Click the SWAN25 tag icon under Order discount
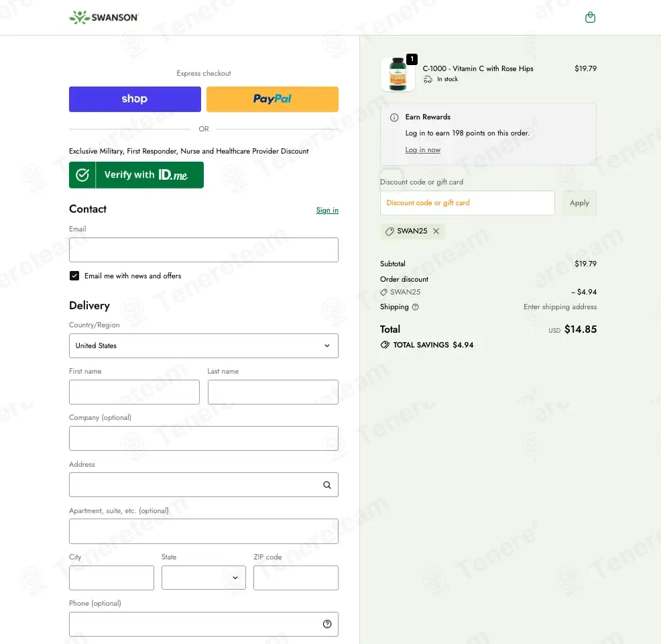 (x=383, y=292)
